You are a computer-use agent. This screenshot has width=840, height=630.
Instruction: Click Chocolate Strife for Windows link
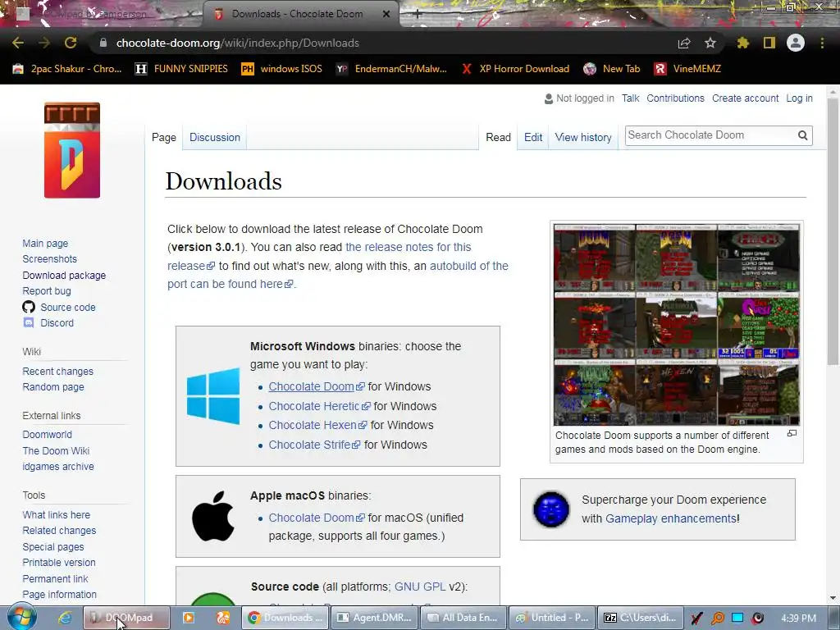click(x=314, y=445)
